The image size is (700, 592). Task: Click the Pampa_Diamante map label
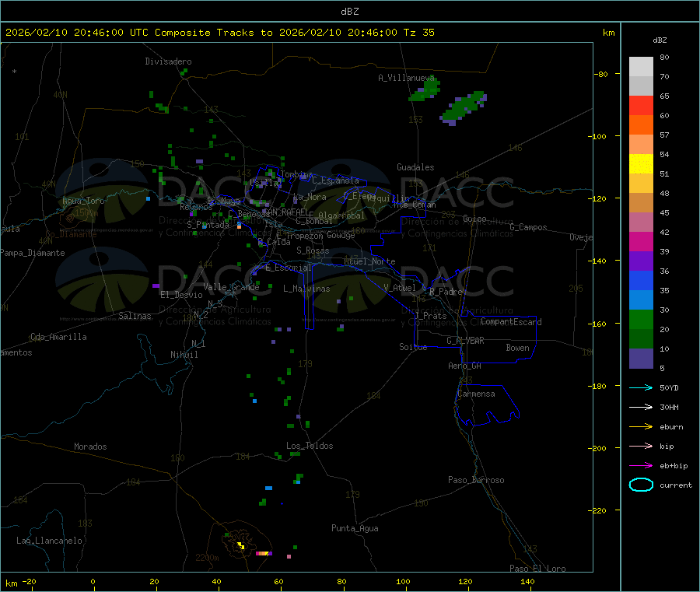tap(32, 253)
